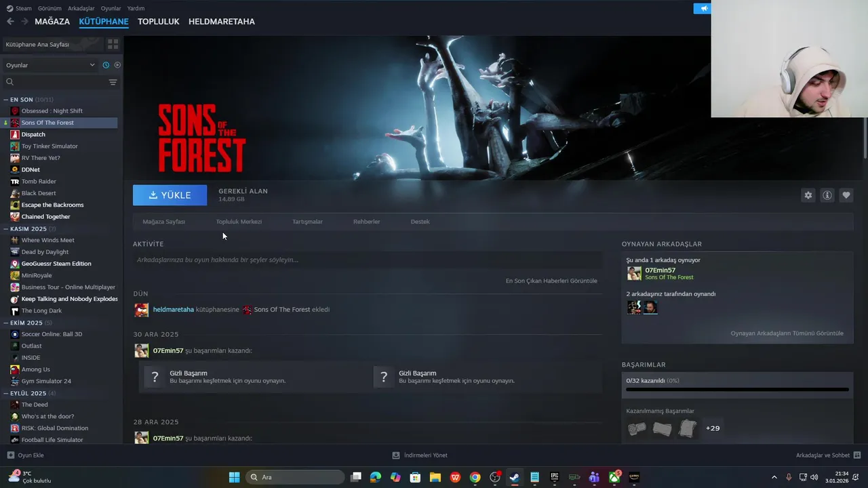The image size is (868, 488).
Task: Toggle the ready-to-play filter icon
Action: click(117, 65)
